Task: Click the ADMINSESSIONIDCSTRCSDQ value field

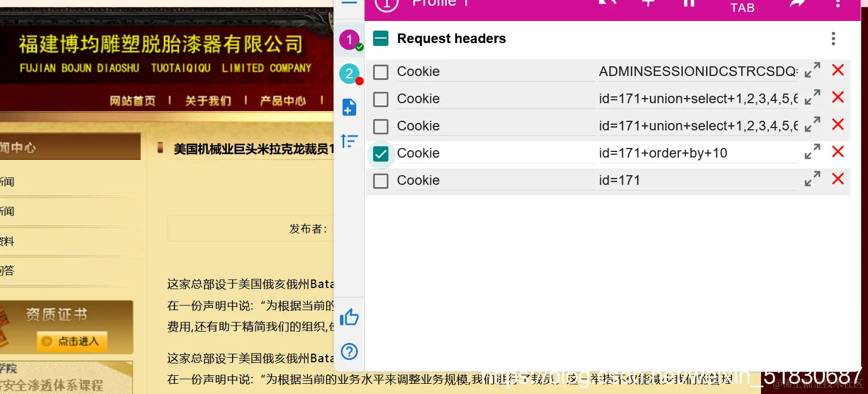Action: [x=698, y=71]
